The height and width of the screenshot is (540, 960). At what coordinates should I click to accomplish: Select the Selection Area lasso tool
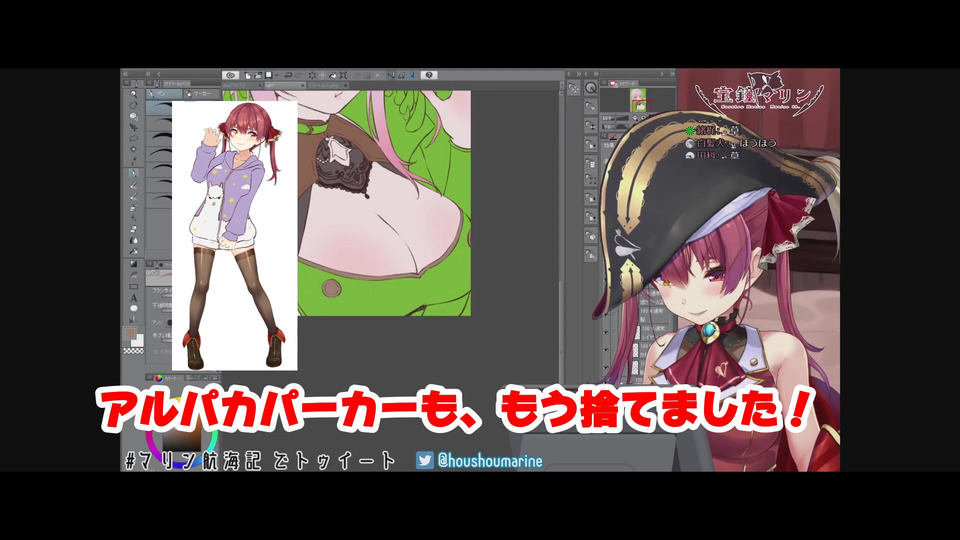coord(133,138)
